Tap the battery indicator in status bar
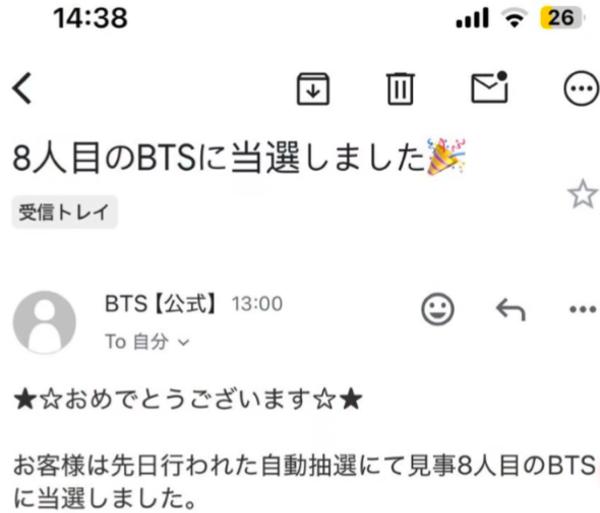Image resolution: width=600 pixels, height=513 pixels. click(560, 18)
